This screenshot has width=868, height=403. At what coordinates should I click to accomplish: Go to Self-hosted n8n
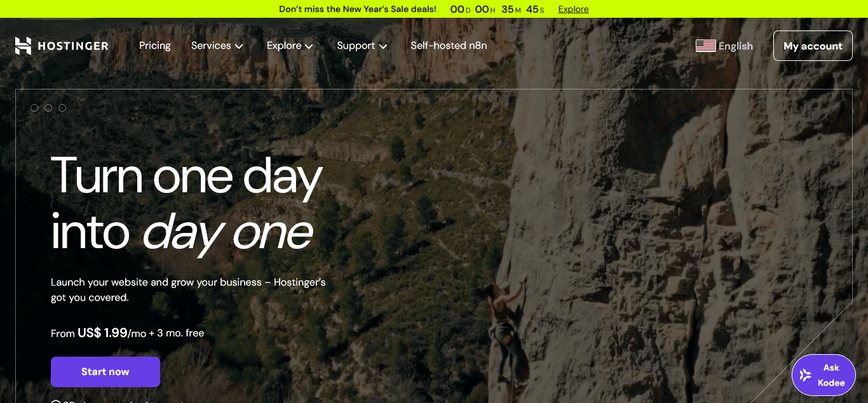pyautogui.click(x=449, y=46)
